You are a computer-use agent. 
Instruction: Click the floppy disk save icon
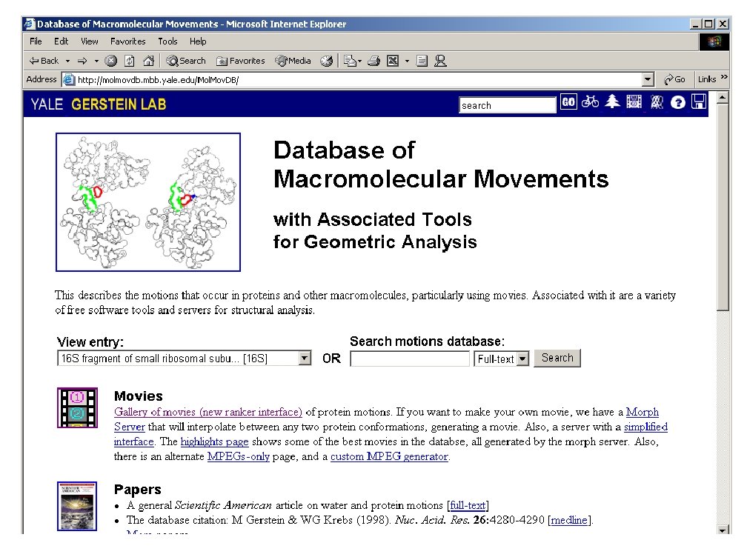tap(699, 101)
